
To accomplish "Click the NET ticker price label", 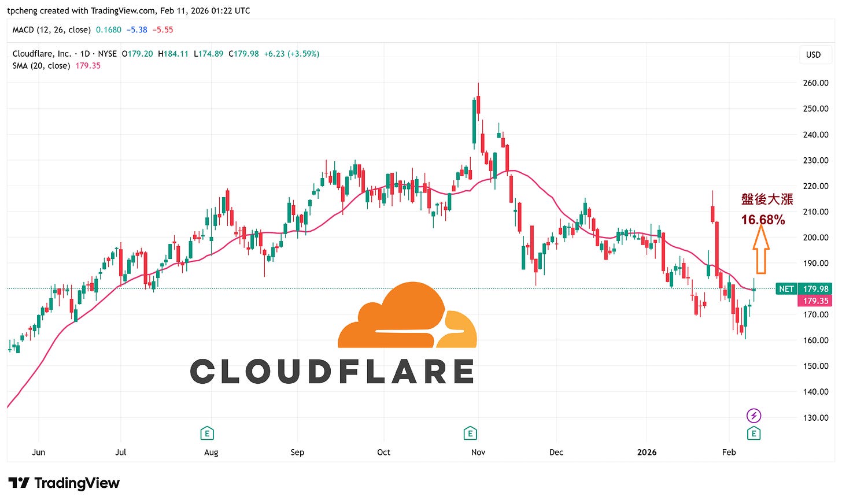I will [x=786, y=288].
